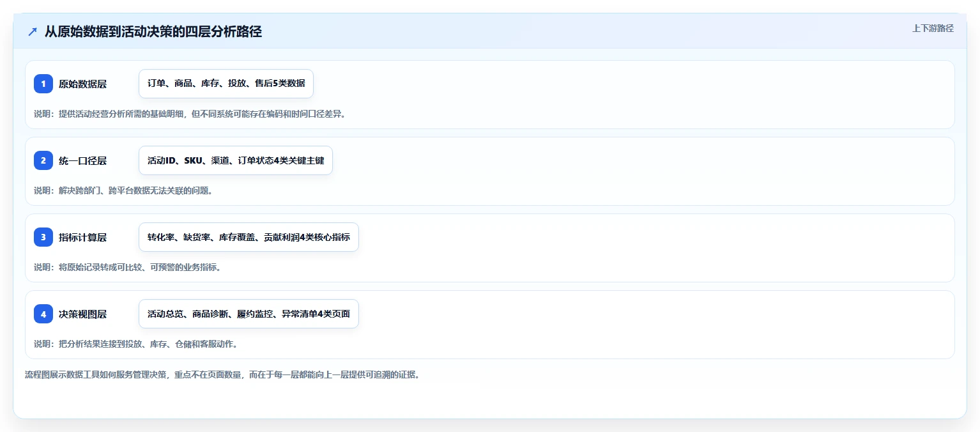The height and width of the screenshot is (432, 980).
Task: Click the step 3 number badge
Action: tap(43, 237)
